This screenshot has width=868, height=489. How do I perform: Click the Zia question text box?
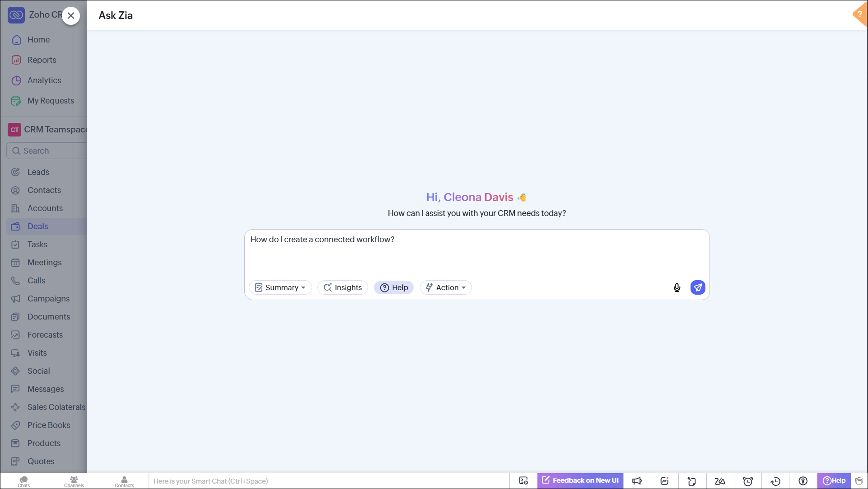click(477, 253)
